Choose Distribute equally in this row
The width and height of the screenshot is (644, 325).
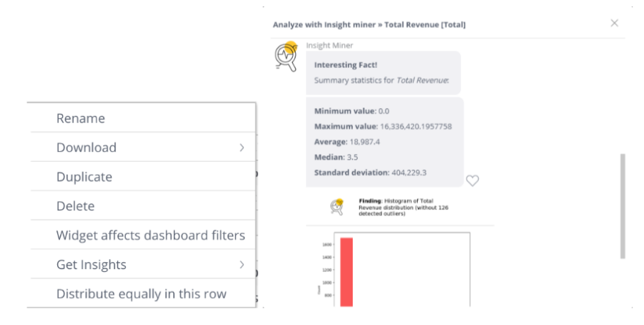point(143,294)
